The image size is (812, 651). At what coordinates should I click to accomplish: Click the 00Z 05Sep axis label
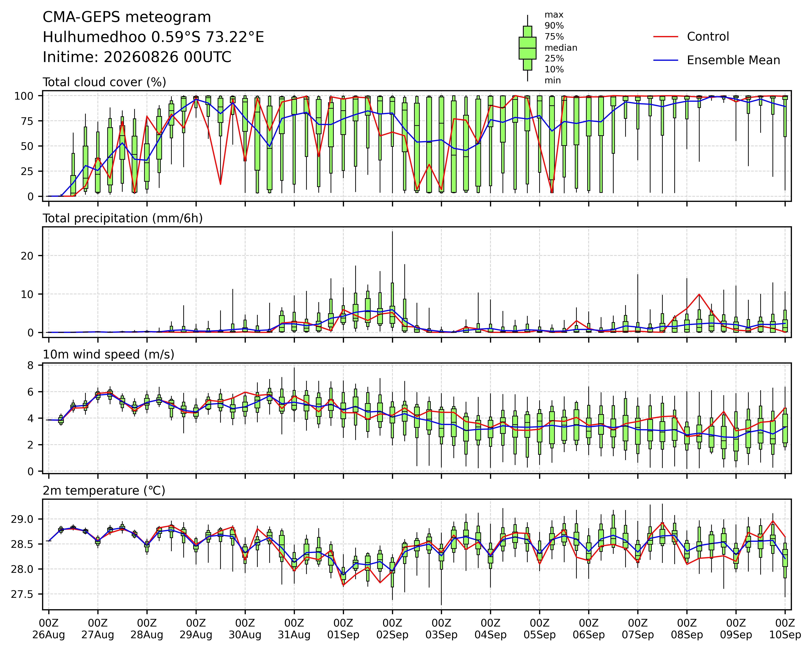(x=539, y=629)
